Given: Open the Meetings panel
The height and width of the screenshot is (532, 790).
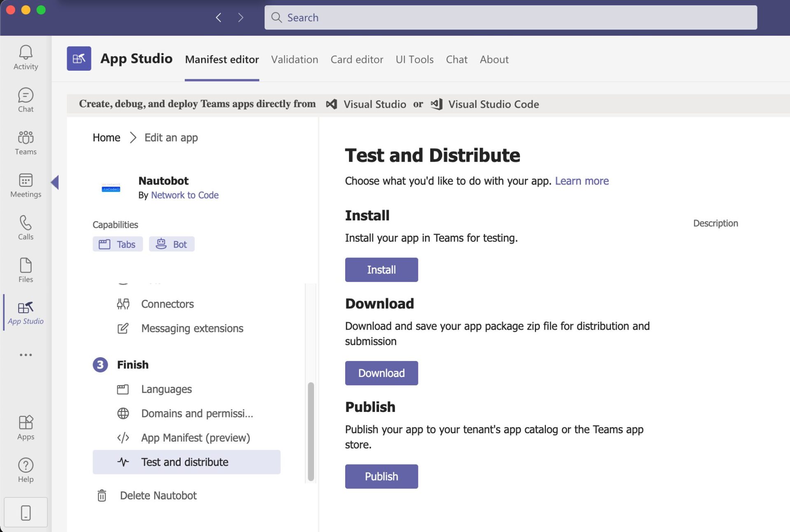Looking at the screenshot, I should [x=26, y=186].
